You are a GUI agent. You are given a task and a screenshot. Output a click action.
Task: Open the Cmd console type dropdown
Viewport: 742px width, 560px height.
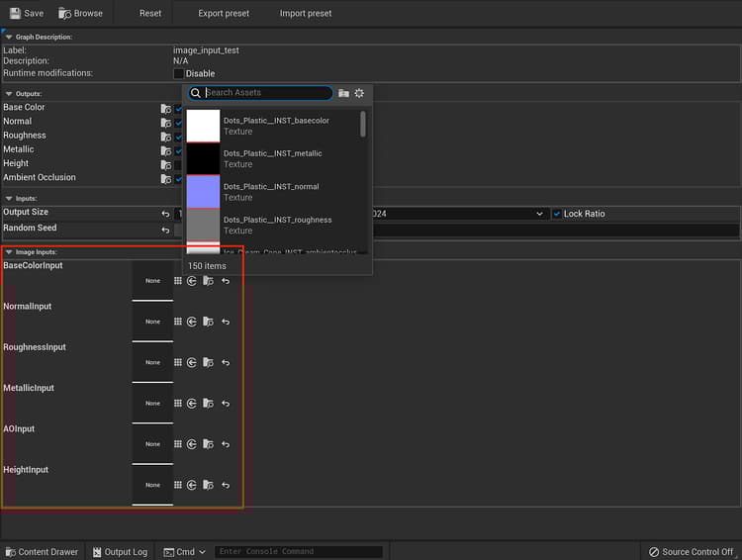[186, 552]
